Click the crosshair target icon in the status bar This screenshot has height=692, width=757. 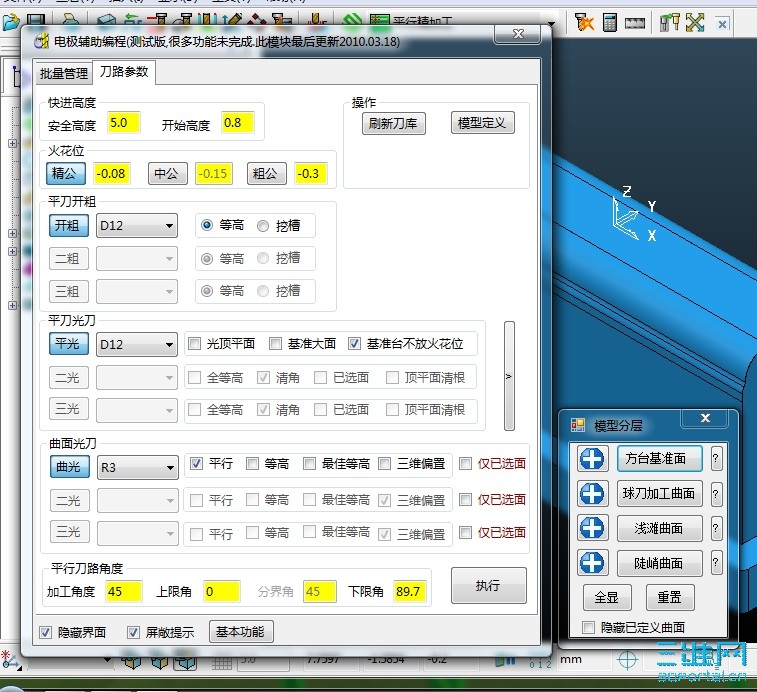click(627, 660)
